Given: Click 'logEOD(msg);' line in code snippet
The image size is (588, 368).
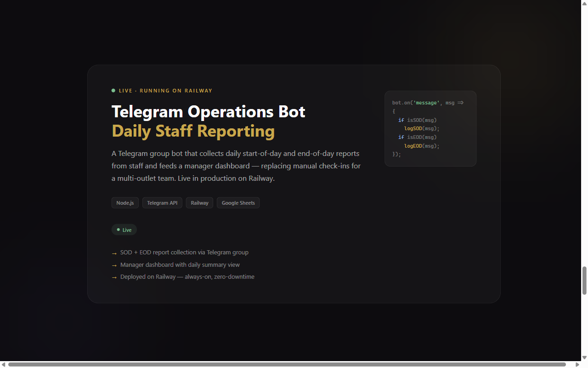Looking at the screenshot, I should (422, 146).
